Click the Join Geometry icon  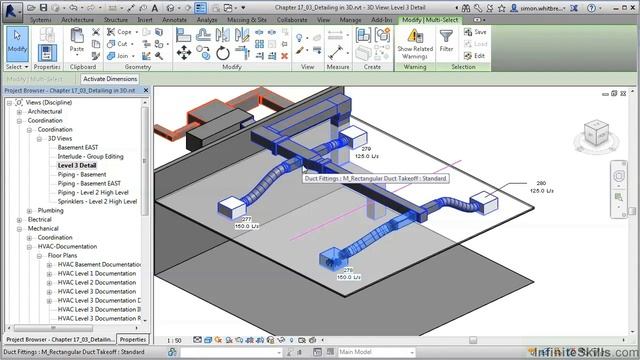111,56
